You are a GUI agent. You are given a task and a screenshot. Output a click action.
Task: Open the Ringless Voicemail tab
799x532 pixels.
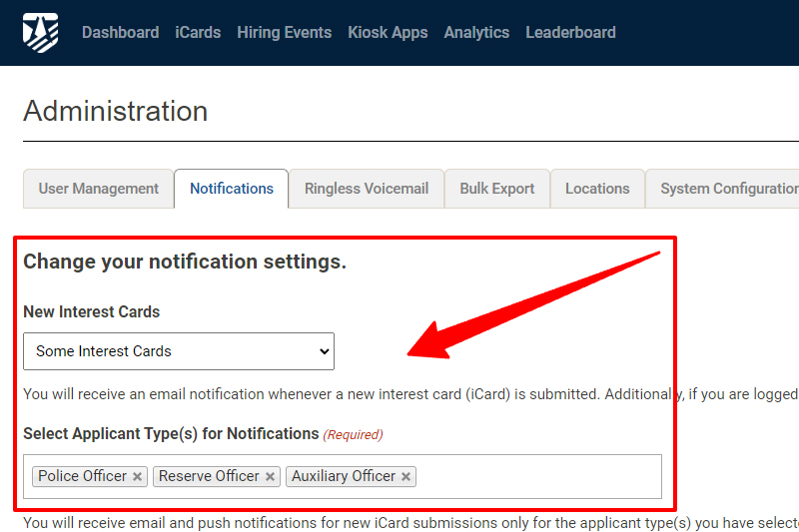click(x=367, y=189)
